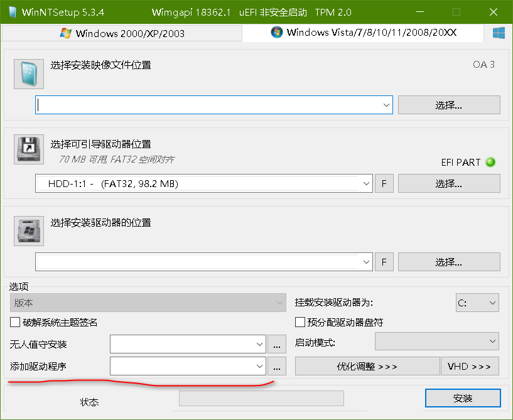Click the status progress bar
The width and height of the screenshot is (513, 420).
coord(261,399)
